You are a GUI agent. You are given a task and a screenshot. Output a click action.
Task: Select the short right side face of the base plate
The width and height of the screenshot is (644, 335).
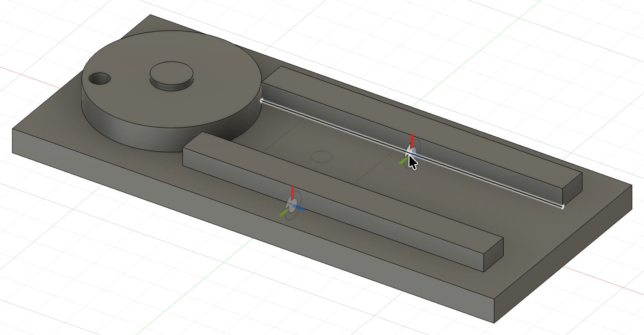(563, 254)
